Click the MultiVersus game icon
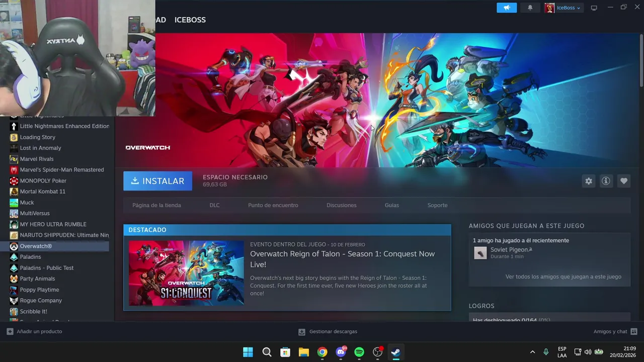Viewport: 644px width, 362px height. tap(14, 213)
